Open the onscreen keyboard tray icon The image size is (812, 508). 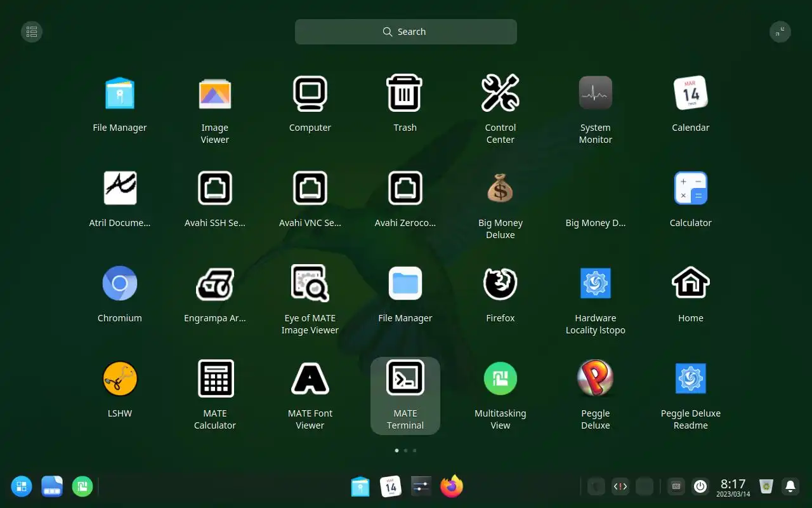click(x=676, y=487)
